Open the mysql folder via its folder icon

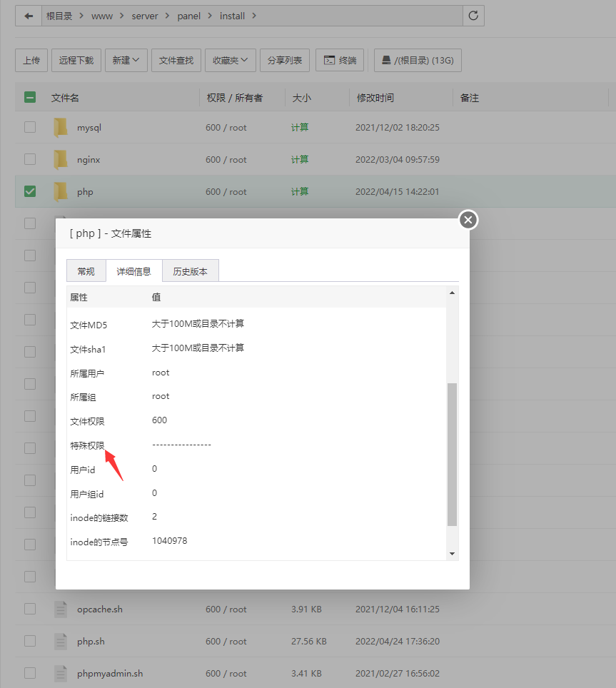click(x=61, y=127)
